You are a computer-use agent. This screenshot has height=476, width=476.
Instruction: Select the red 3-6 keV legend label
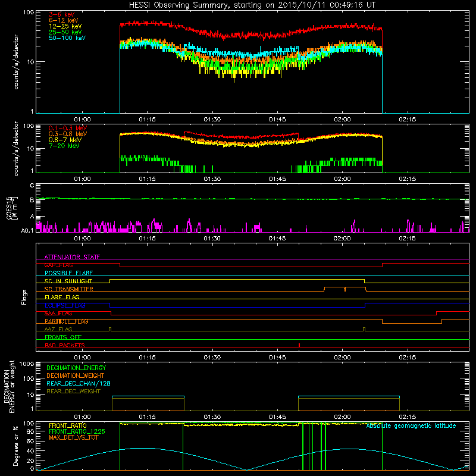61,14
